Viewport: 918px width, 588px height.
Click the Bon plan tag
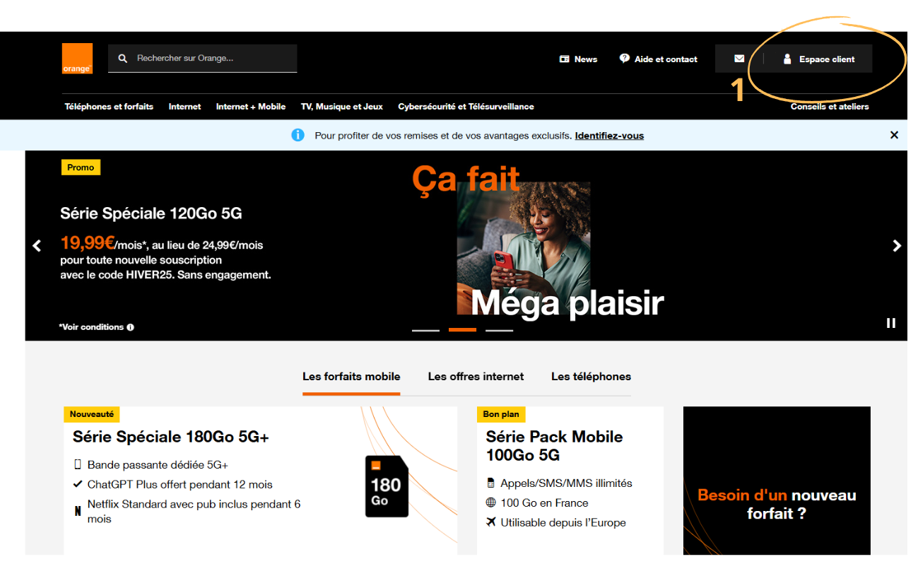pyautogui.click(x=501, y=414)
